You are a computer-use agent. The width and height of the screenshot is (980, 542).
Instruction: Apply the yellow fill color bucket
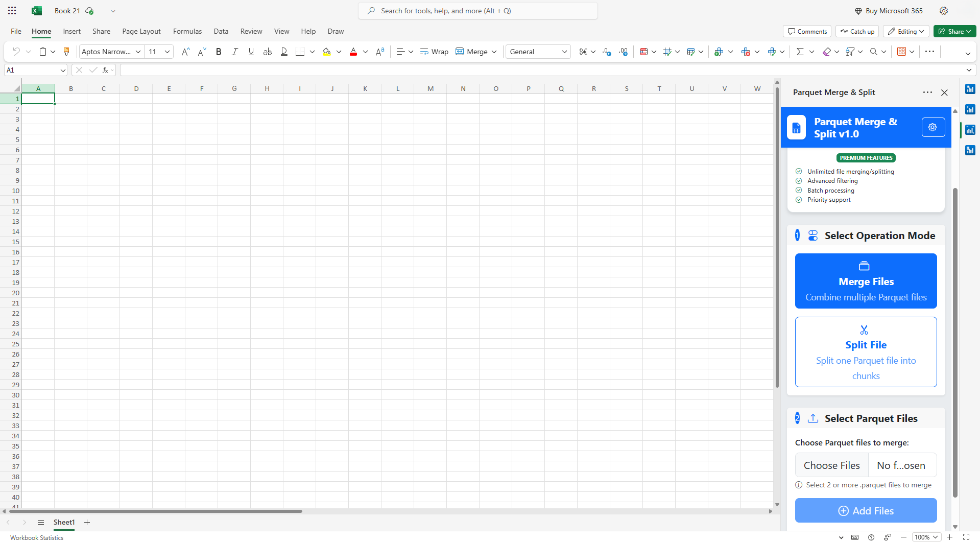327,52
